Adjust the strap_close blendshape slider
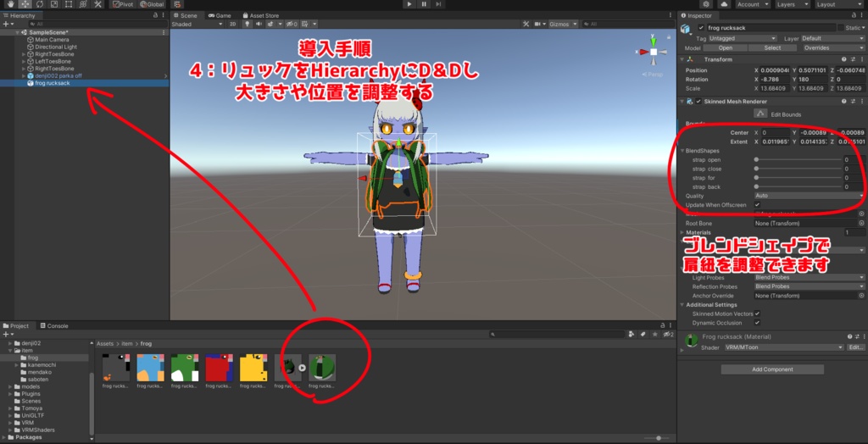Image resolution: width=868 pixels, height=444 pixels. tap(798, 169)
